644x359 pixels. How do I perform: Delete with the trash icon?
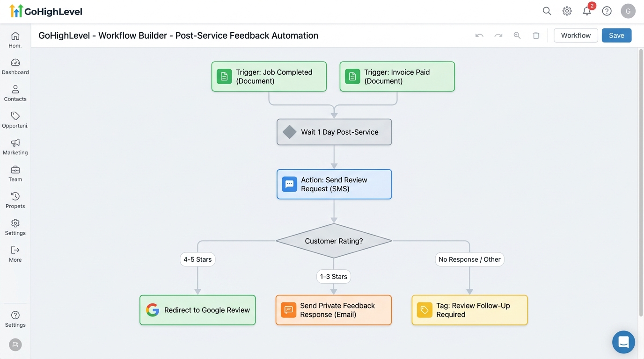click(536, 36)
